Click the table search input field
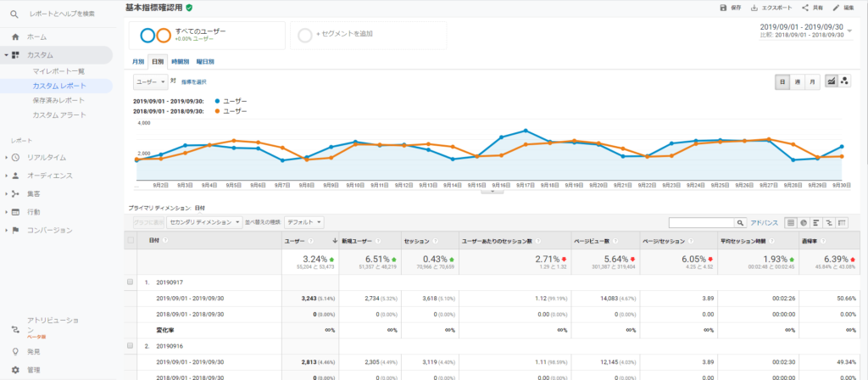The image size is (868, 380). tap(700, 223)
